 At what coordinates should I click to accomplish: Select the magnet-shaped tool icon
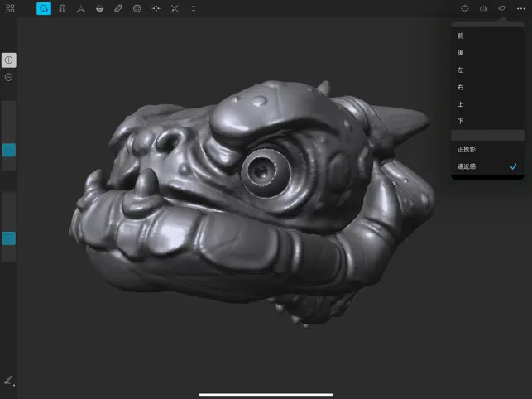62,8
